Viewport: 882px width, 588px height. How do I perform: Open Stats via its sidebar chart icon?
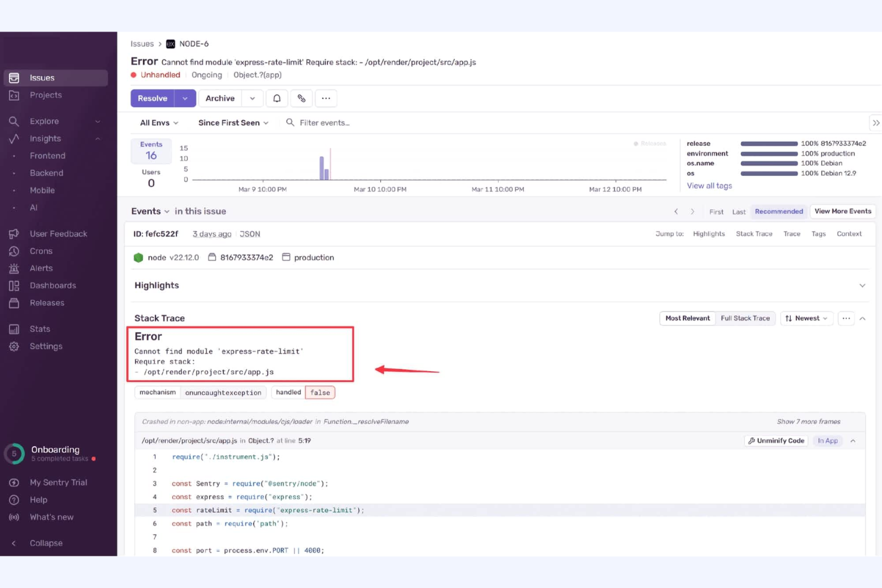click(14, 328)
